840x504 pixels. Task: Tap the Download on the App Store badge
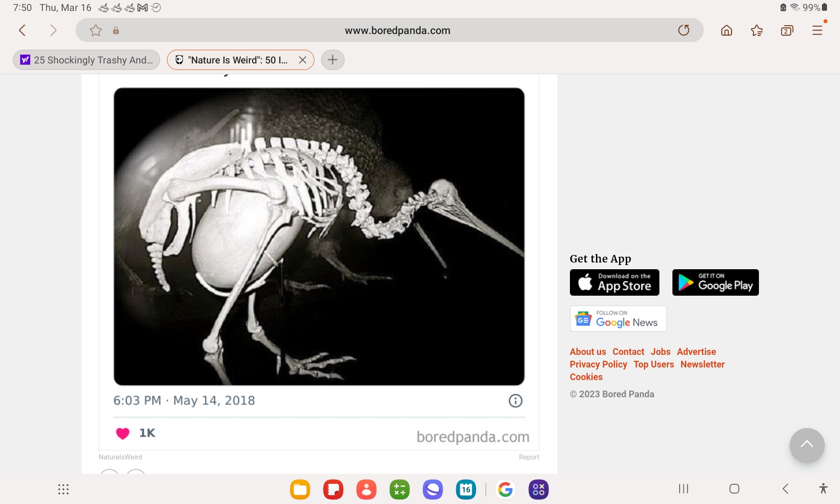click(x=614, y=283)
